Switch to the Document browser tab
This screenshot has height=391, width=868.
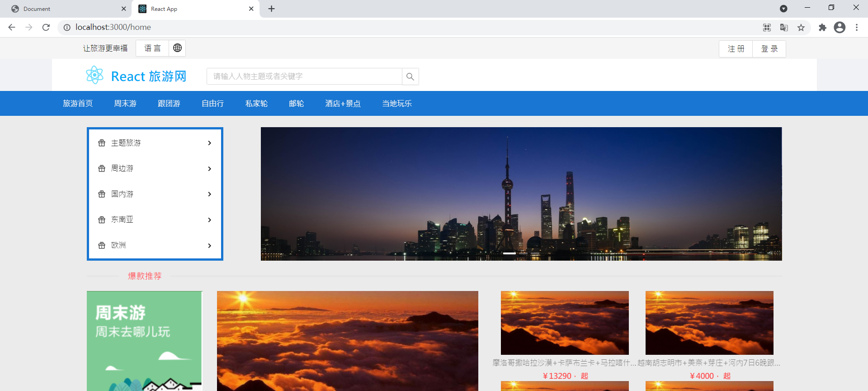pos(68,9)
